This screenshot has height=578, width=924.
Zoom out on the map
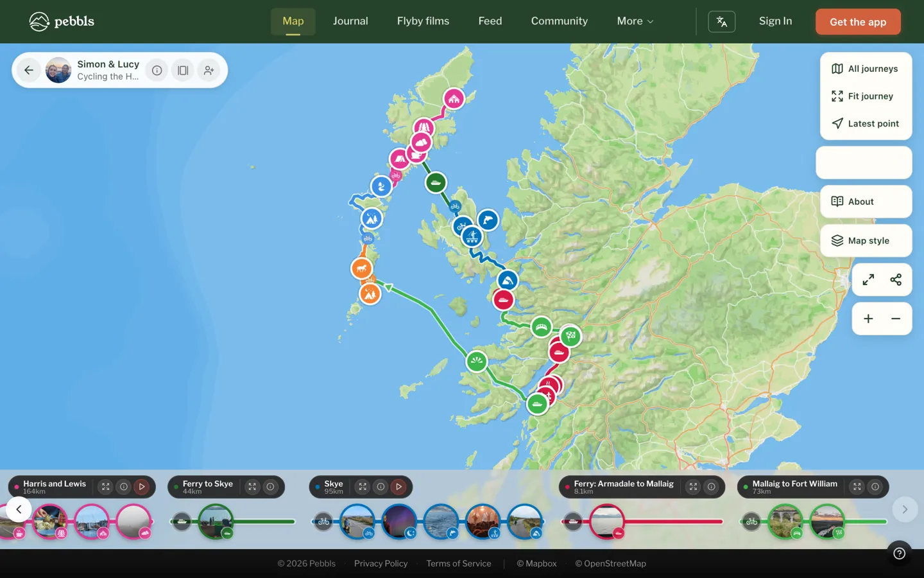click(x=896, y=319)
